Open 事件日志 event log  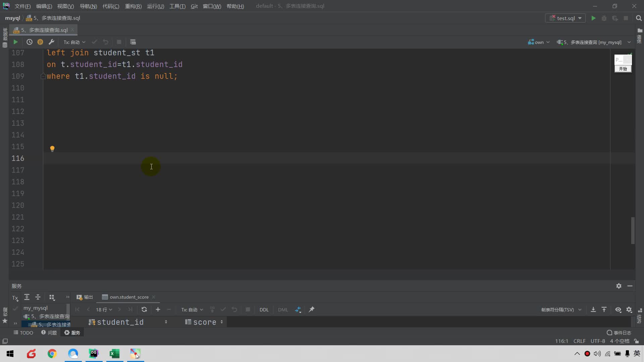coord(619,333)
